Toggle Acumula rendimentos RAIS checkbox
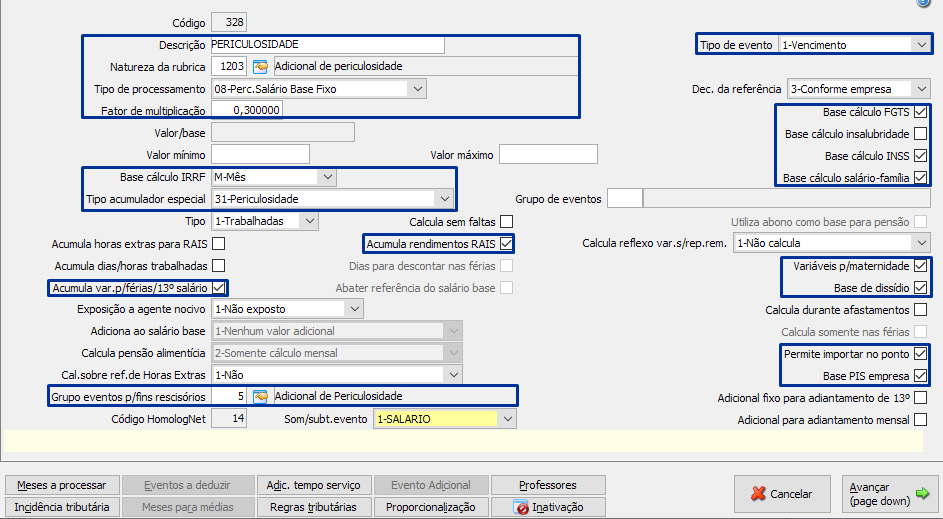 [506, 244]
